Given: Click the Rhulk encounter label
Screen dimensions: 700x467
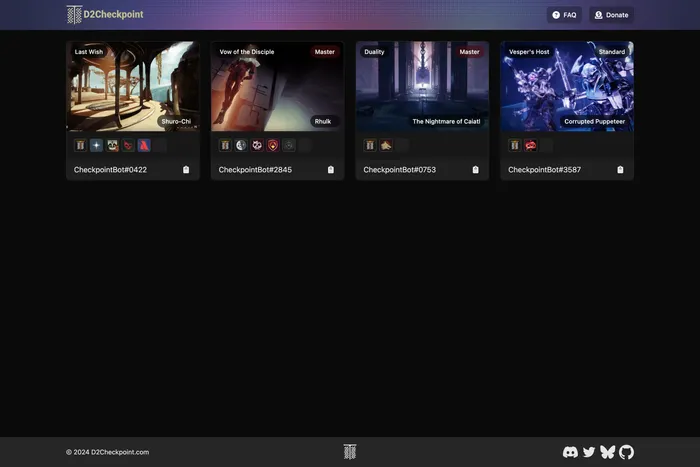Looking at the screenshot, I should click(x=323, y=121).
